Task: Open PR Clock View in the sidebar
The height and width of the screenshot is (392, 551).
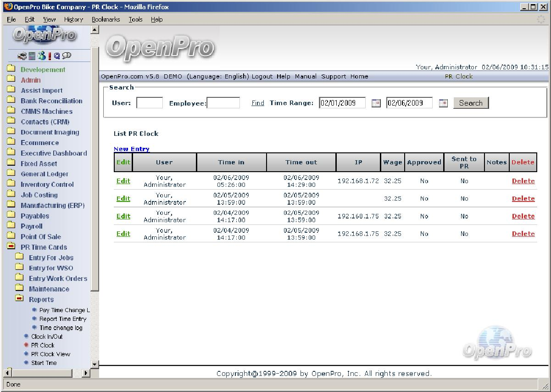Action: tap(50, 354)
